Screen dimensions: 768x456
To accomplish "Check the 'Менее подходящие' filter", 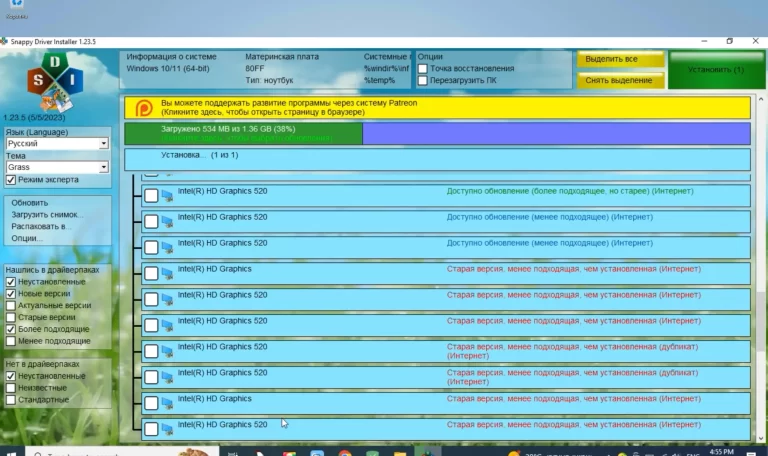I will (x=11, y=341).
